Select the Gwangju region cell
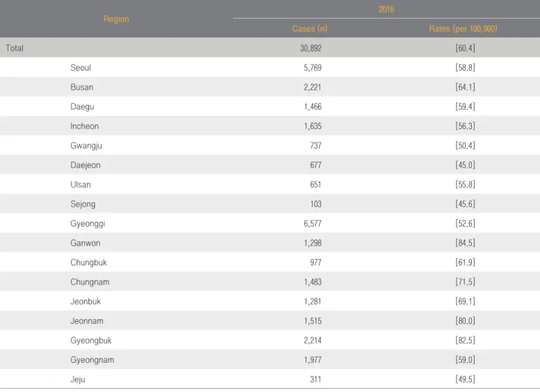This screenshot has width=540, height=392. [x=86, y=146]
